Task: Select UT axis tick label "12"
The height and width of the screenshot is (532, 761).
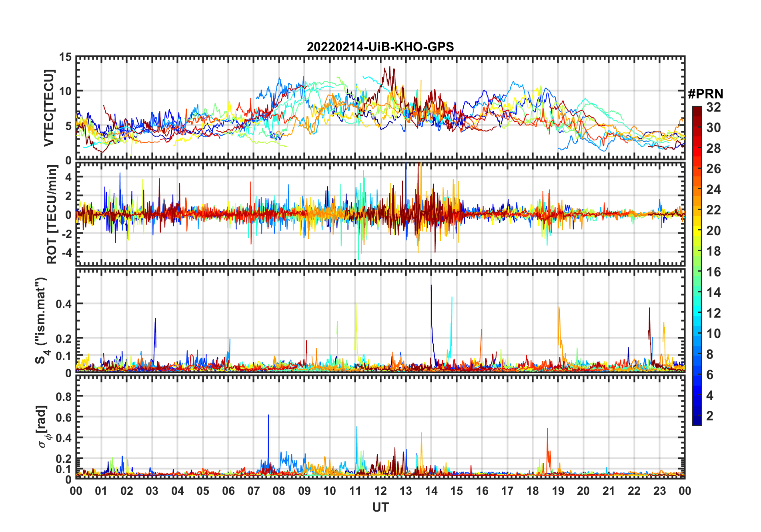Action: tap(380, 491)
